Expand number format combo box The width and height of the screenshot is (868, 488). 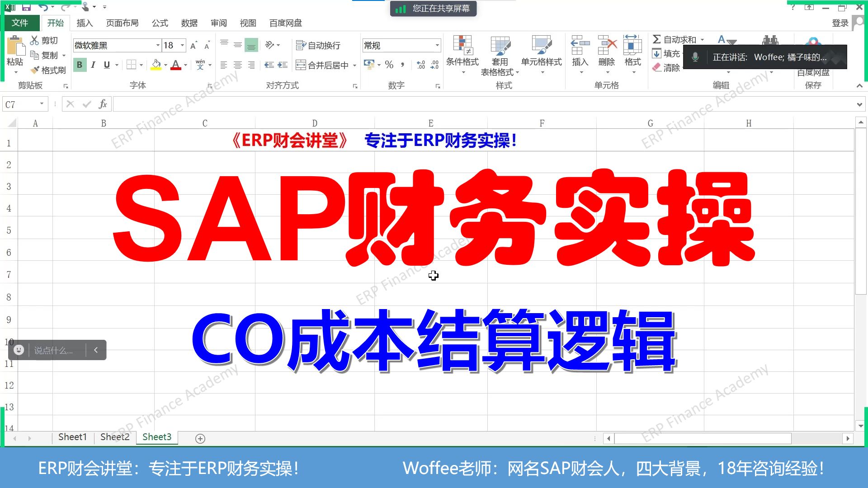click(x=437, y=45)
